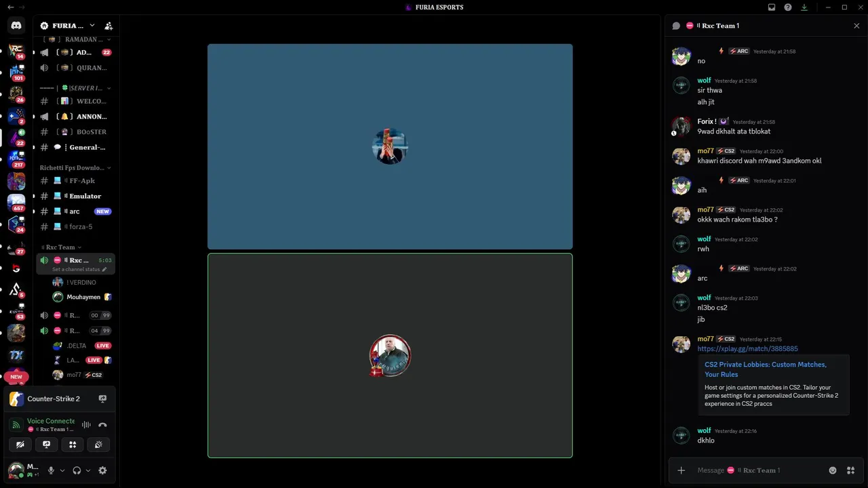Open Discord help icon
The image size is (868, 488).
pyautogui.click(x=788, y=7)
